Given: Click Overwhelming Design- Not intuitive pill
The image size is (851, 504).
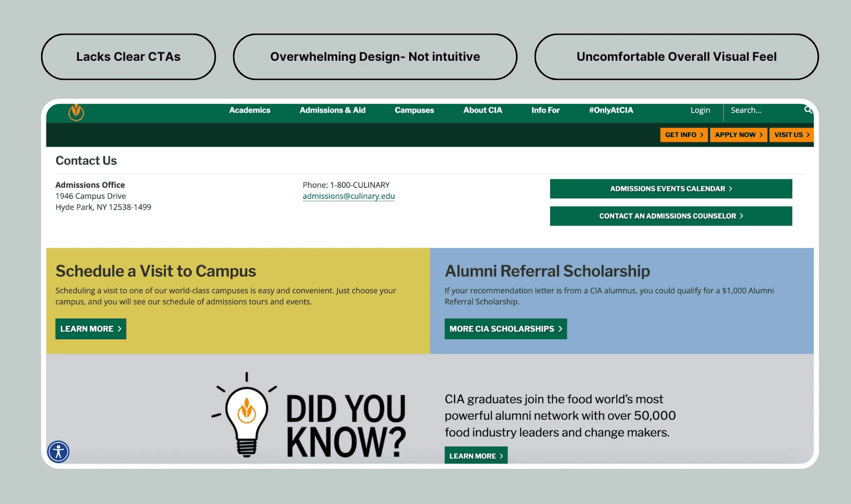Looking at the screenshot, I should 375,57.
